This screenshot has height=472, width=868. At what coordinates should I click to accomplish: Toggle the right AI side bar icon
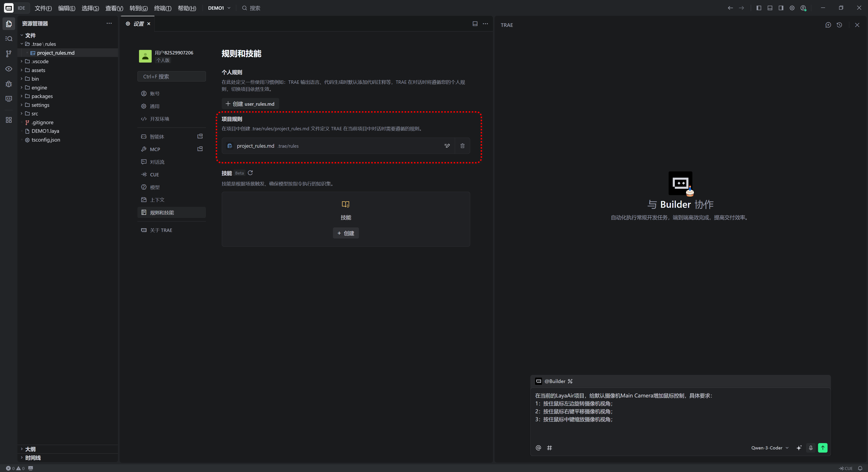click(781, 8)
